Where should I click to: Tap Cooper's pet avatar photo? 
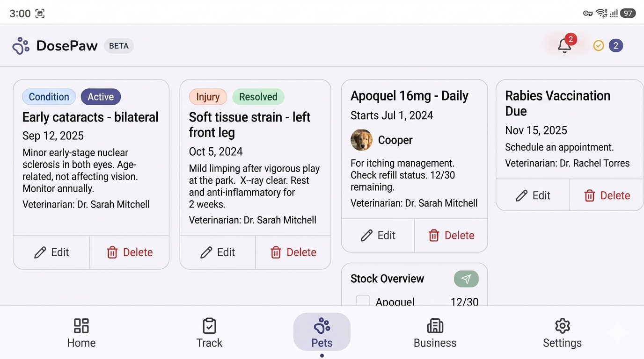(361, 140)
